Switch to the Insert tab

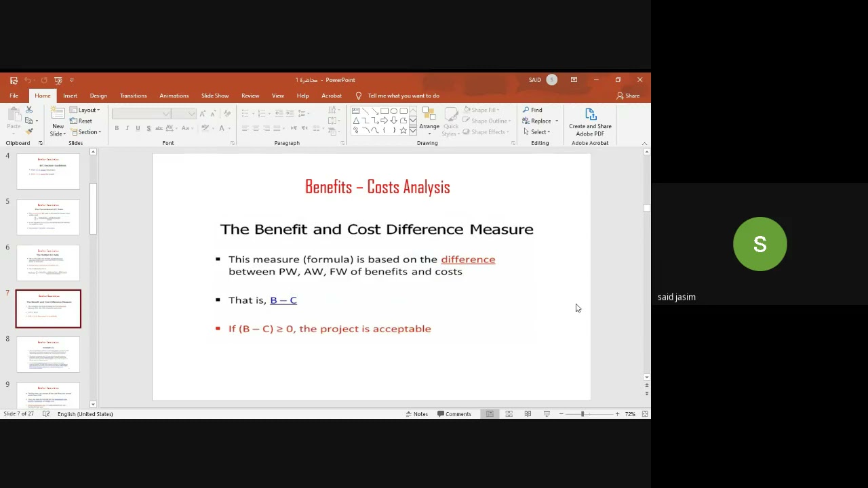70,96
